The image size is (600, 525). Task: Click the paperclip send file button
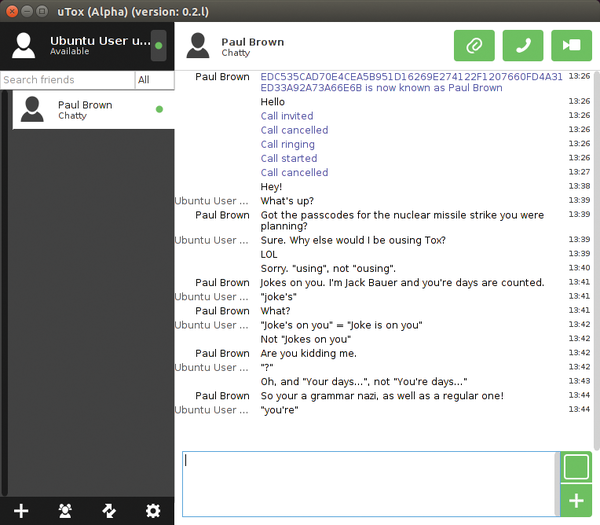click(474, 46)
